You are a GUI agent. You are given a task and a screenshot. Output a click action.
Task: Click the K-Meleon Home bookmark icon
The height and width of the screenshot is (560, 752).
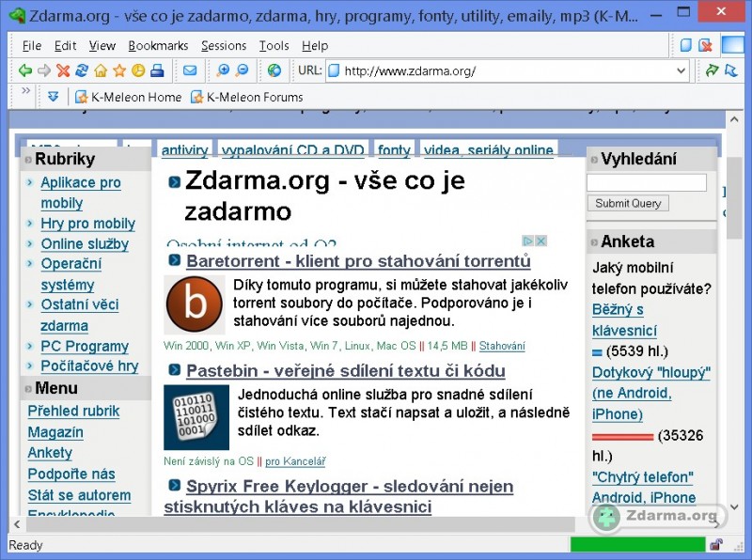(x=82, y=97)
